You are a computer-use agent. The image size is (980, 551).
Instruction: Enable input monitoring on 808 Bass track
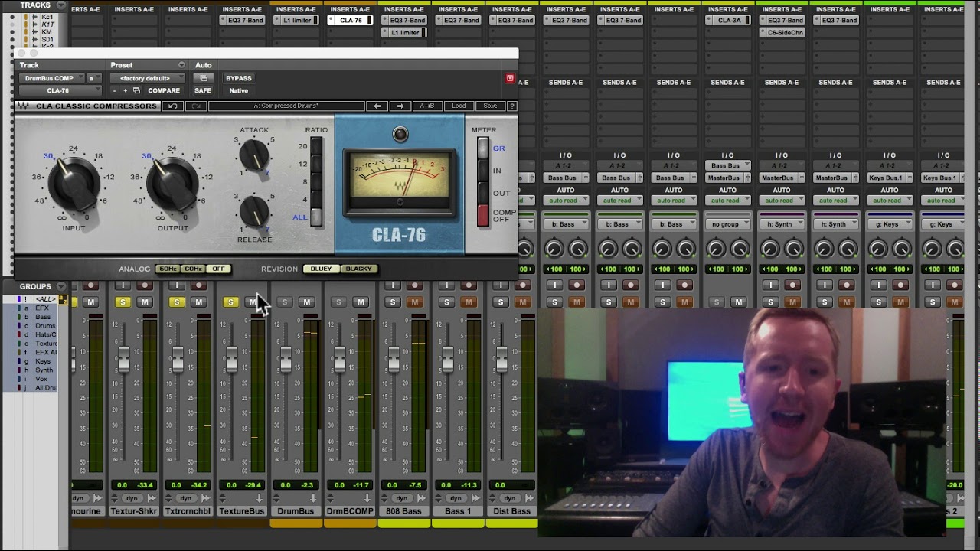click(x=393, y=285)
